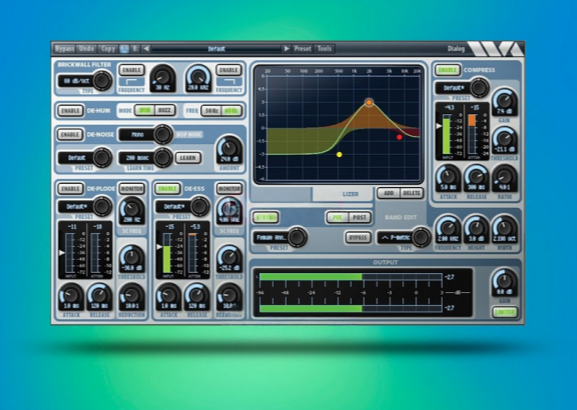This screenshot has height=410, width=577.
Task: Adjust the Compressor Threshold knob
Action: (x=505, y=141)
